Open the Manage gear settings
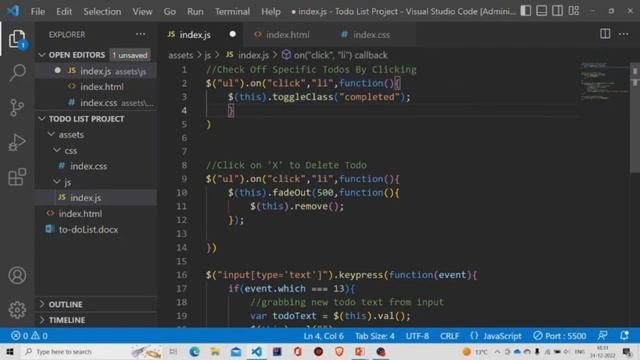This screenshot has width=640, height=360. click(x=17, y=310)
